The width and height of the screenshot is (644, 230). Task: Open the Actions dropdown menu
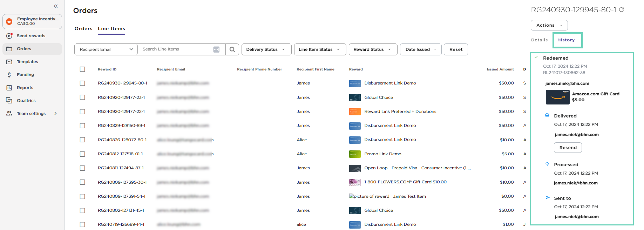pyautogui.click(x=549, y=25)
